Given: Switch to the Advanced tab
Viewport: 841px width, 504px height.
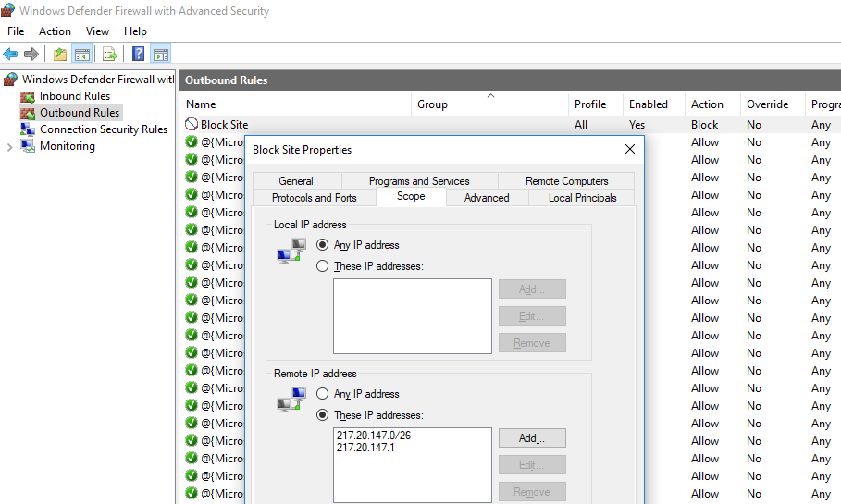Looking at the screenshot, I should (x=487, y=197).
